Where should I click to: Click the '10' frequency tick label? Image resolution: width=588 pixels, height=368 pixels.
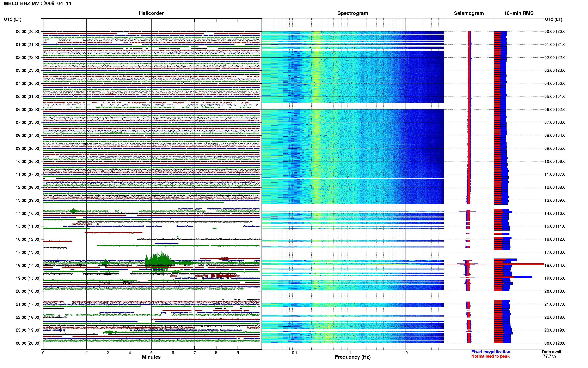[x=405, y=353]
